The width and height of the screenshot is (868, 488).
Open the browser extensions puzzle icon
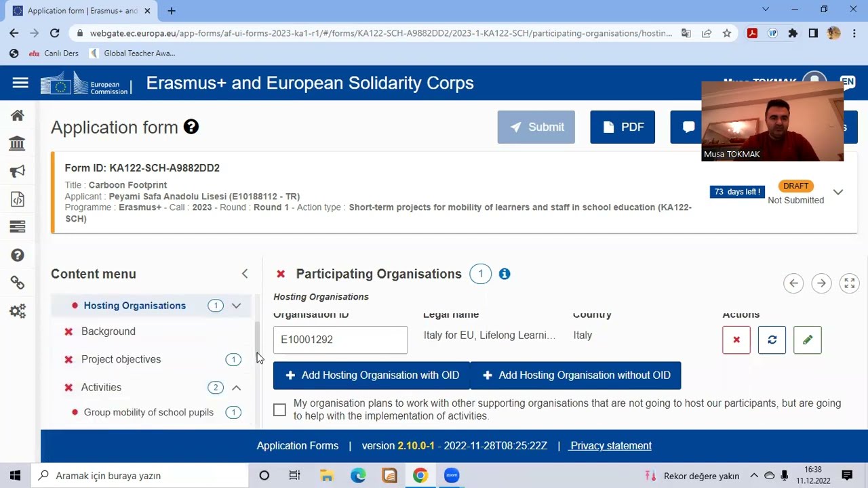point(793,33)
